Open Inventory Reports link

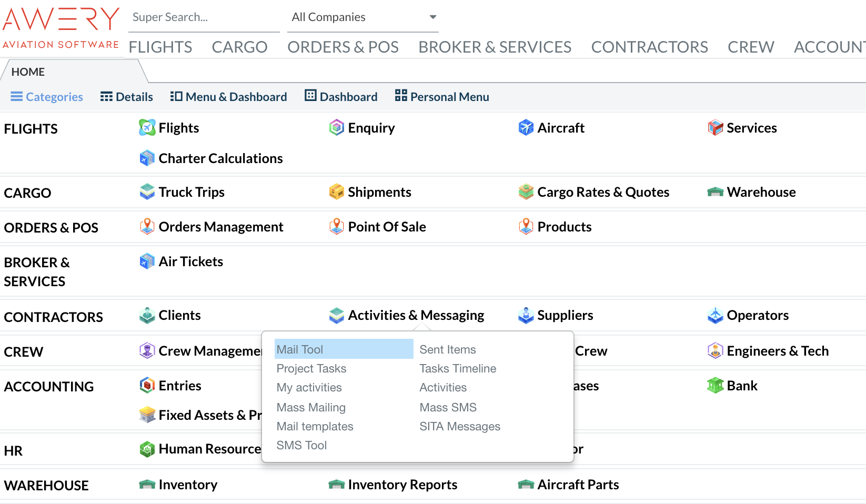point(402,485)
